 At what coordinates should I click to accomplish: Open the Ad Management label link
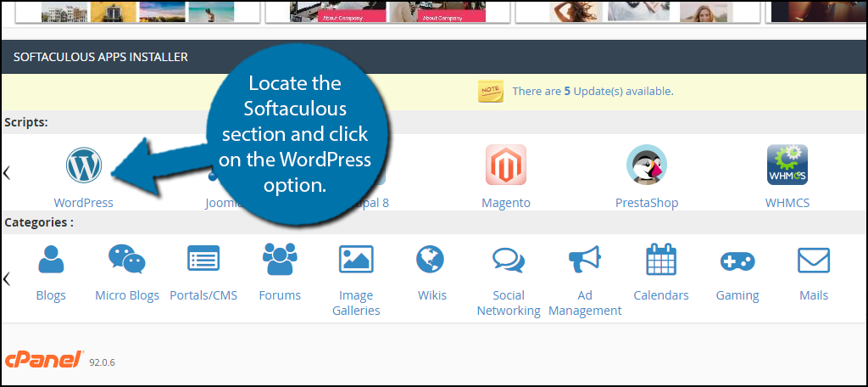(x=585, y=303)
